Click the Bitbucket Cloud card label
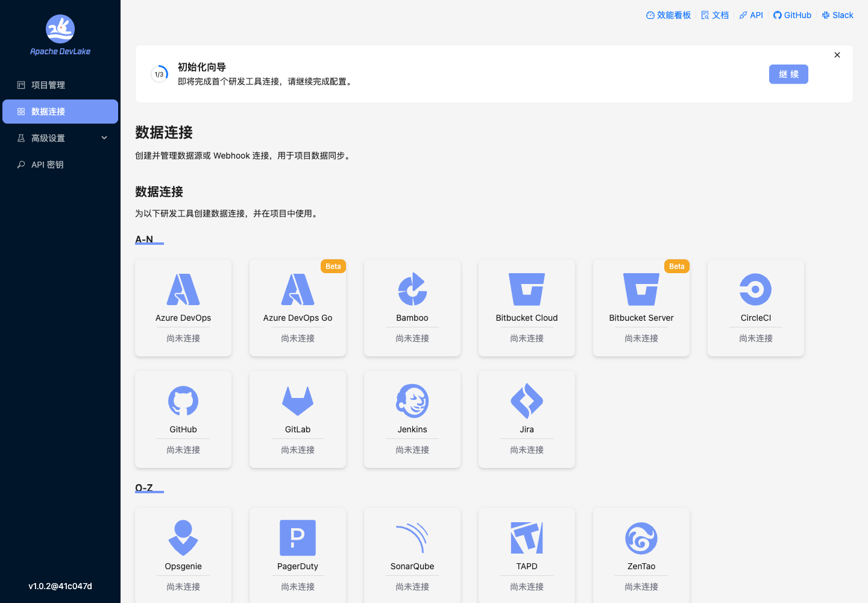The image size is (868, 603). pyautogui.click(x=527, y=318)
